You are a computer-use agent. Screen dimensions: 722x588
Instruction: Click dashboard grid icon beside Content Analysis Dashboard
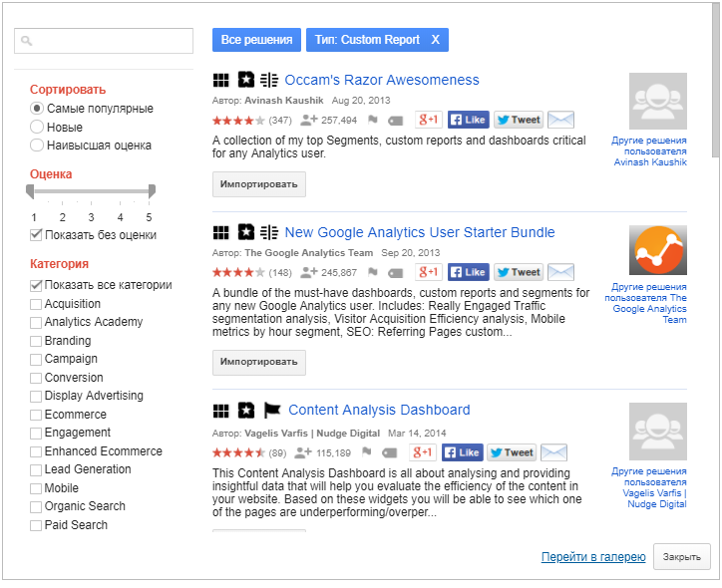(x=221, y=411)
